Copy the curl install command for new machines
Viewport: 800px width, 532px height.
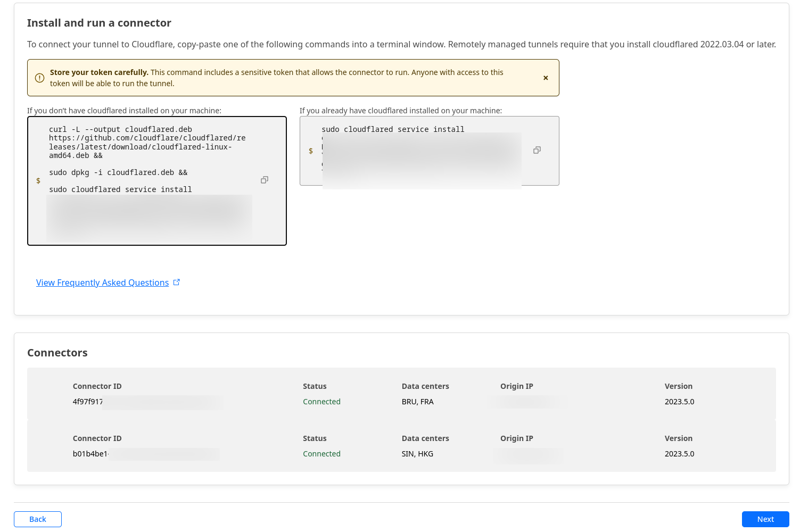(x=264, y=180)
